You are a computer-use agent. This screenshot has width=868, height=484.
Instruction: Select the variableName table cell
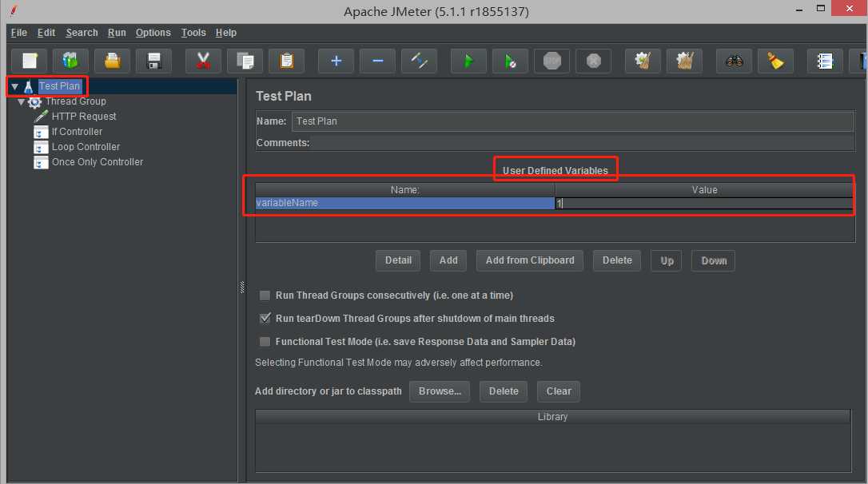point(404,203)
